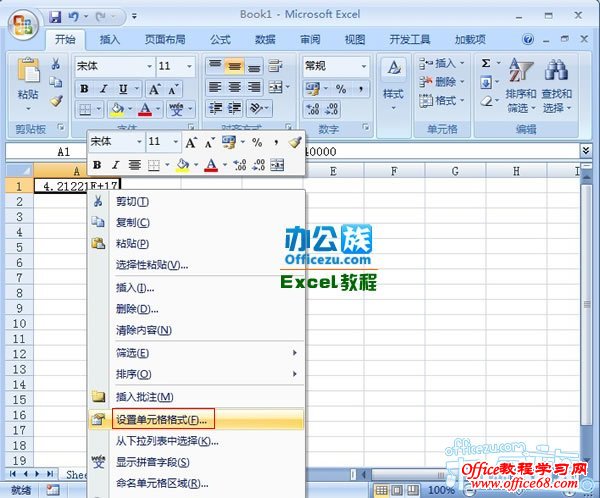
Task: Toggle center alignment on the mini toolbar
Action: tap(134, 165)
